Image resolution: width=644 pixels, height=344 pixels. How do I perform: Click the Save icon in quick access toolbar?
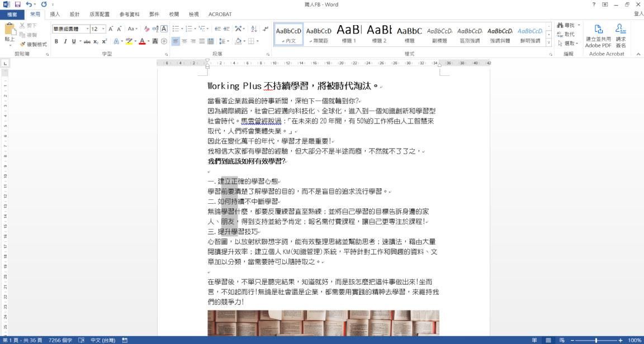tap(17, 4)
